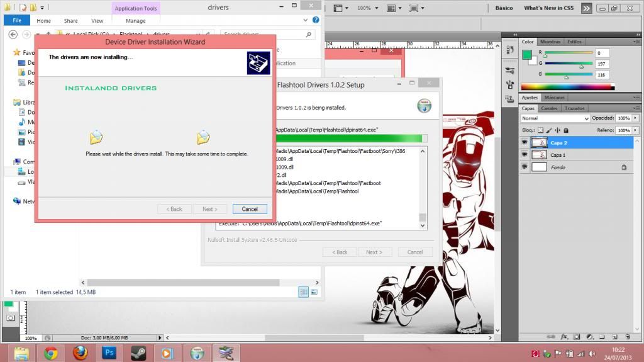Click the volume icon in system tray
644x362 pixels.
[592, 353]
